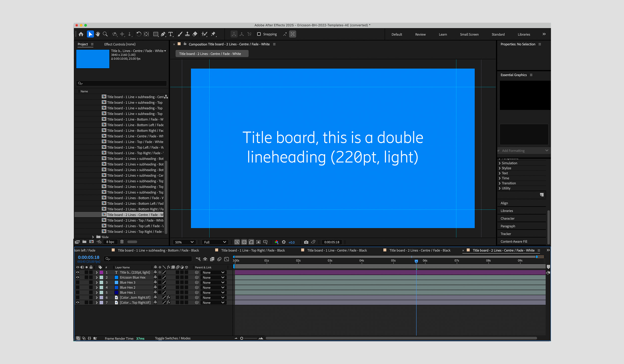Enable the Snapping checkbox
The width and height of the screenshot is (624, 364).
(x=259, y=34)
